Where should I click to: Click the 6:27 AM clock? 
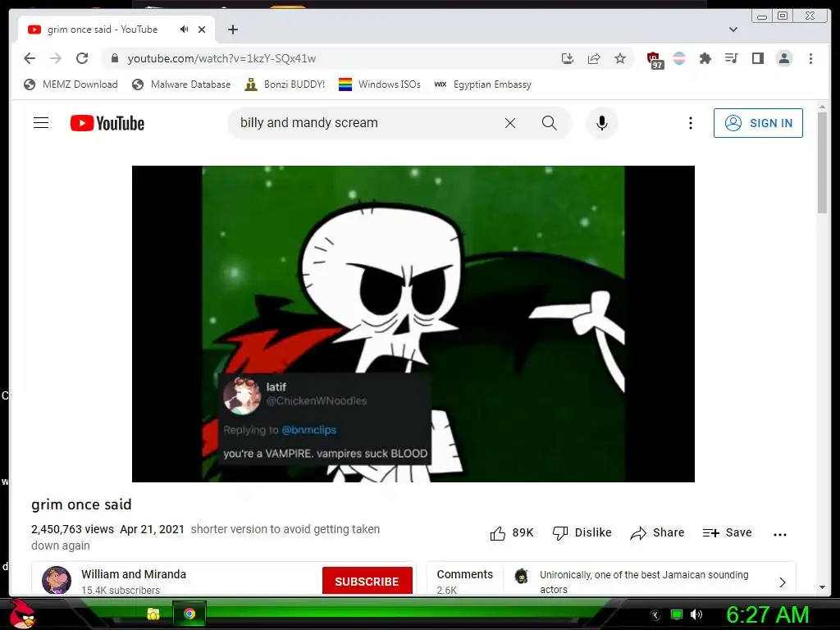pyautogui.click(x=767, y=614)
